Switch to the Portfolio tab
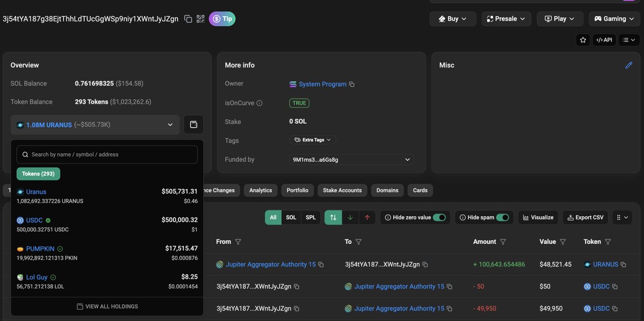 coord(297,190)
